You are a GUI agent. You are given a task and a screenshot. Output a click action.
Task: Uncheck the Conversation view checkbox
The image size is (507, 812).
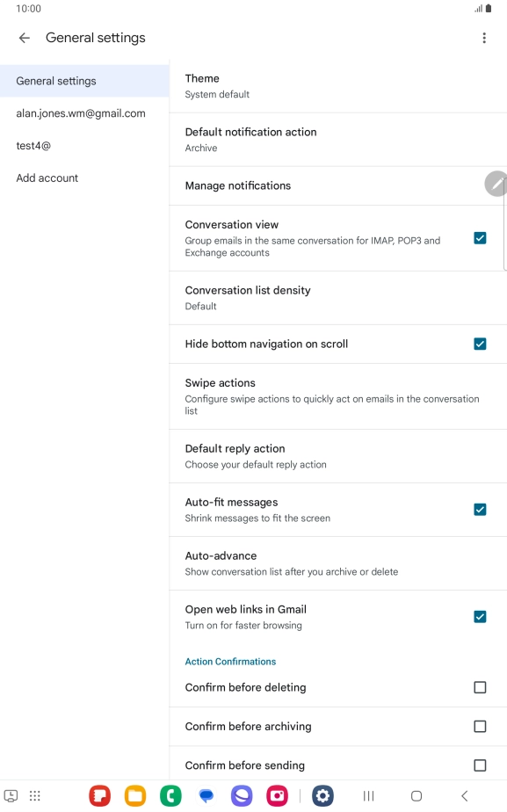coord(480,237)
